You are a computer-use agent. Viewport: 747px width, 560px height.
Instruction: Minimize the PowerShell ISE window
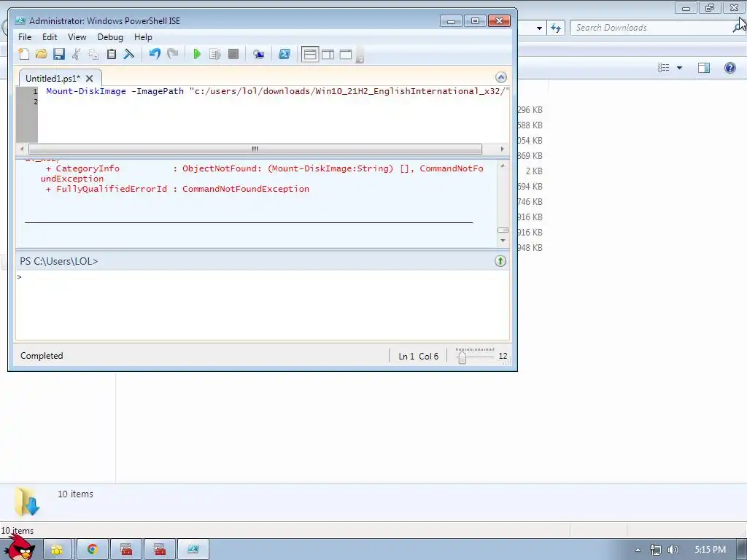451,21
